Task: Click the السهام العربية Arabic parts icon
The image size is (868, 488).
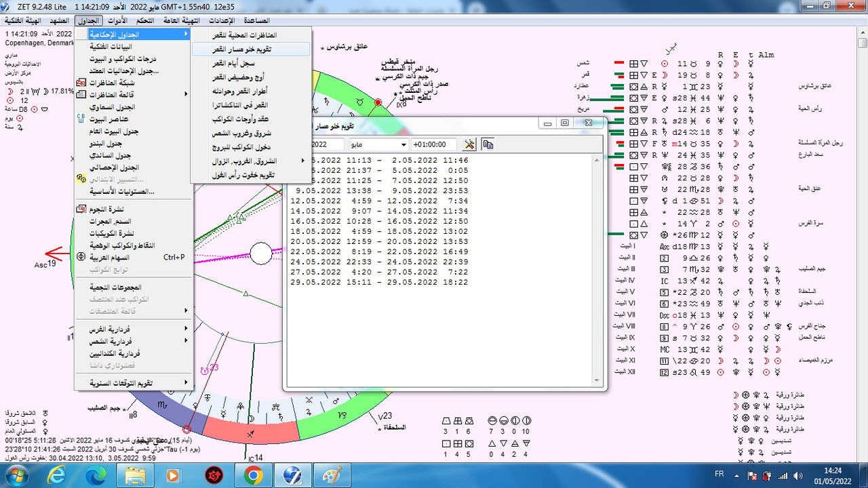Action: (x=82, y=258)
